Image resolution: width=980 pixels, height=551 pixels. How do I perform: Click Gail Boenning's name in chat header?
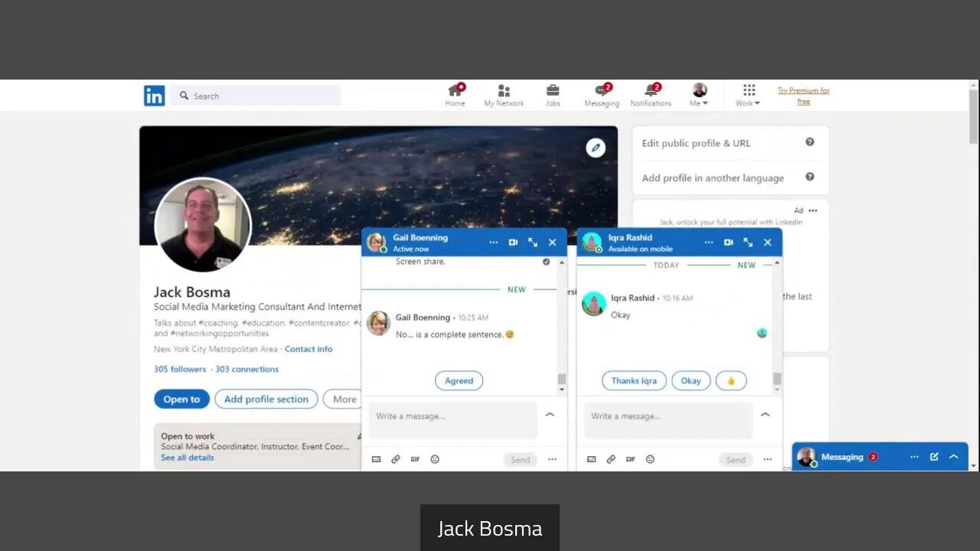click(x=420, y=237)
